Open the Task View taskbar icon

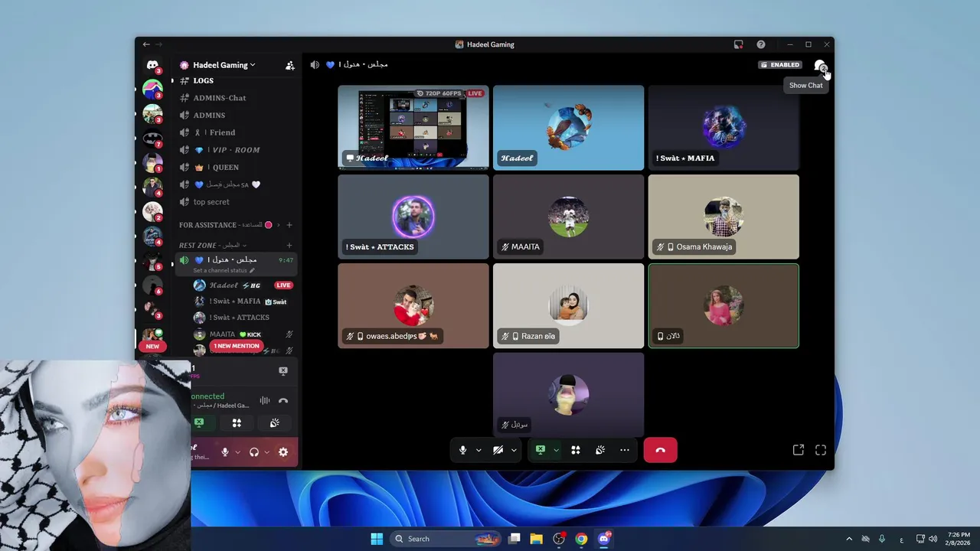click(514, 539)
